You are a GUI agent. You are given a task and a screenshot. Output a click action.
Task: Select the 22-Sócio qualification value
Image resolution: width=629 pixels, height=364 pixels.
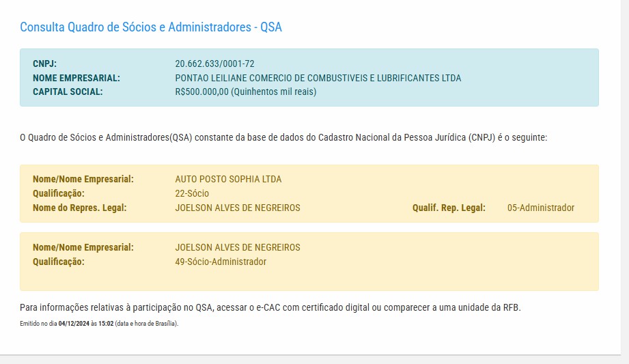coord(192,193)
